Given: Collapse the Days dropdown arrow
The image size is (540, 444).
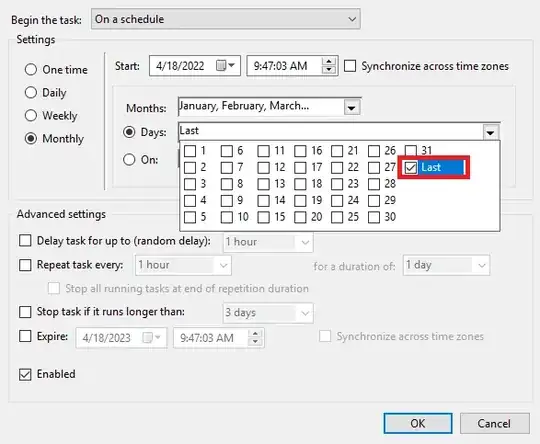Looking at the screenshot, I should point(490,132).
